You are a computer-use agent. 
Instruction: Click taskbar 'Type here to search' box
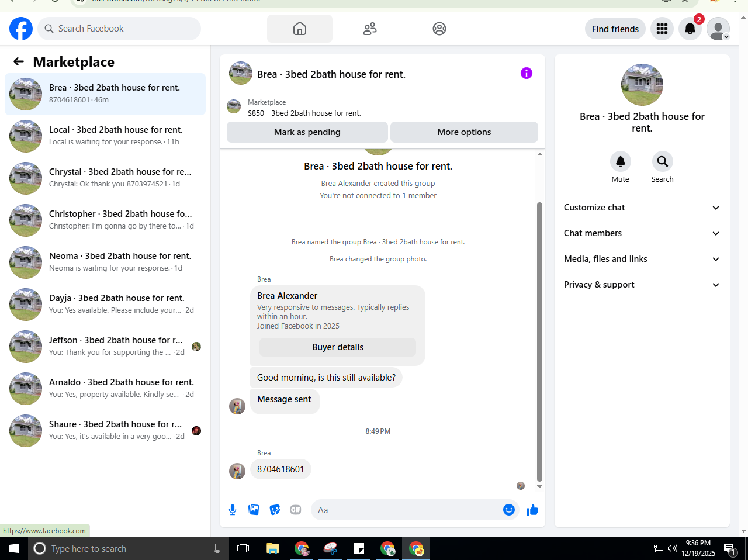(x=129, y=548)
